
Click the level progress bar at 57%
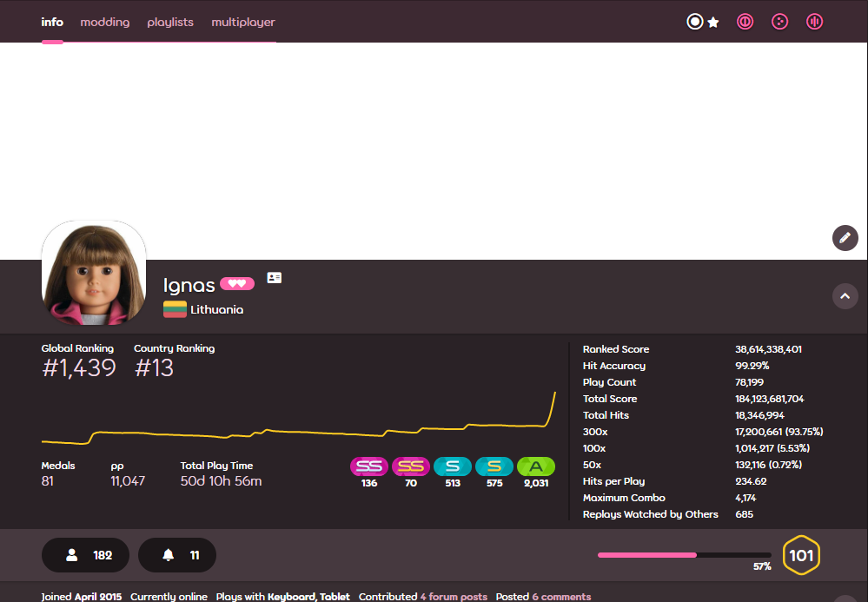(x=684, y=554)
